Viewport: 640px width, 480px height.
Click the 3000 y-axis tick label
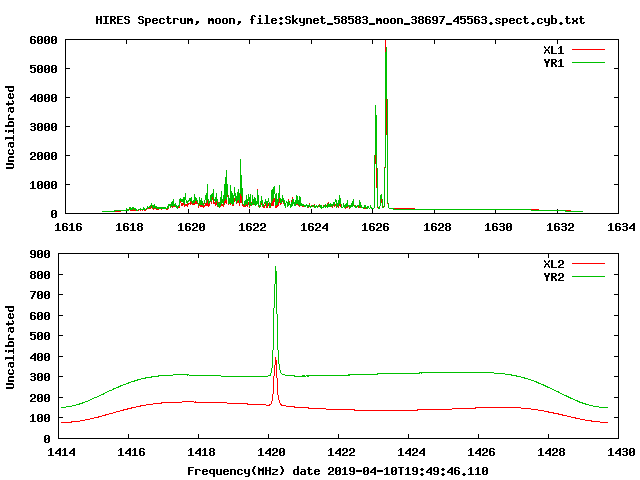click(x=43, y=127)
